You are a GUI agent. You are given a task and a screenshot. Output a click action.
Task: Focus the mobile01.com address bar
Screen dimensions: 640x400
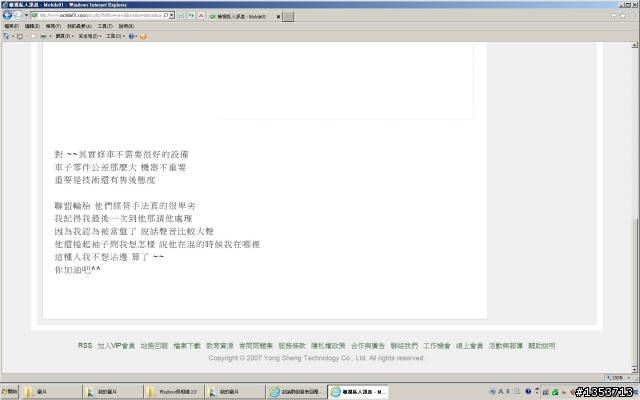pos(100,16)
